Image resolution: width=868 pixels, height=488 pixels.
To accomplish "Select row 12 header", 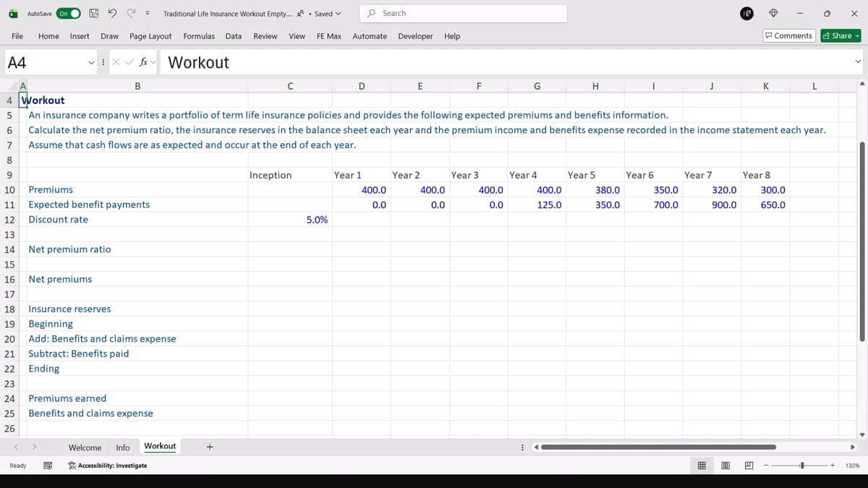I will [x=10, y=220].
